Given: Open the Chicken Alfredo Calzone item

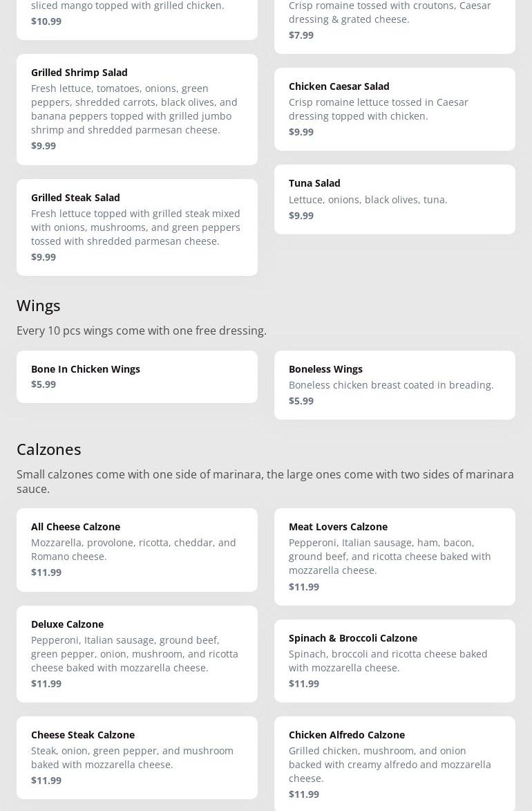Looking at the screenshot, I should pyautogui.click(x=395, y=764).
